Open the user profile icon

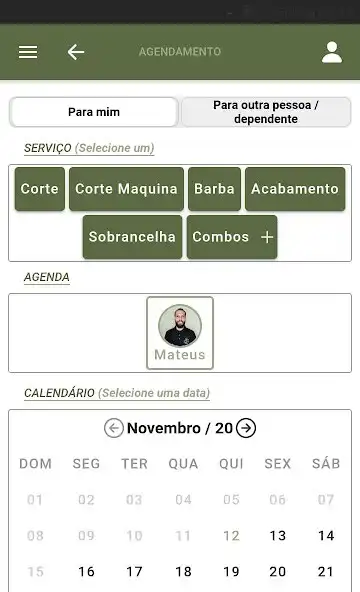point(332,52)
